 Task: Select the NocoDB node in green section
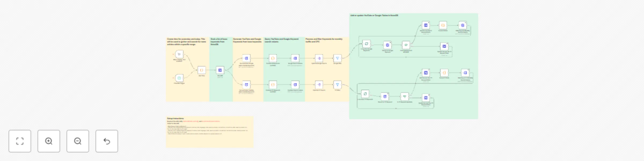pos(220,70)
